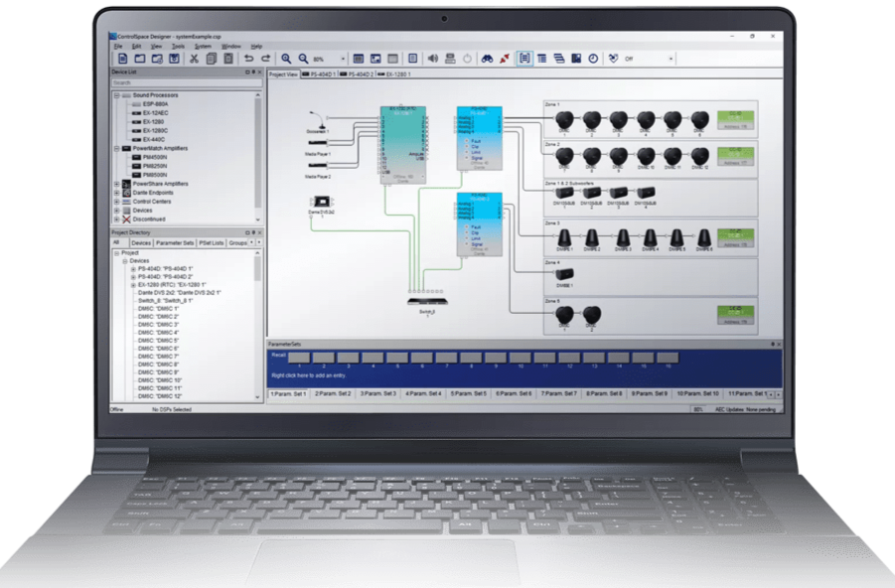Open the zoom percentage dropdown

pyautogui.click(x=343, y=59)
